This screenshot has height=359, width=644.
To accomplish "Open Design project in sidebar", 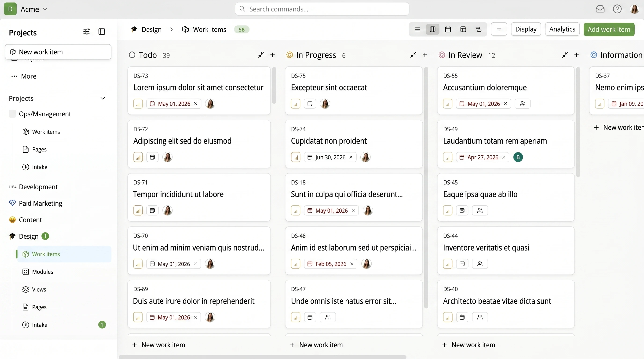I will [29, 236].
